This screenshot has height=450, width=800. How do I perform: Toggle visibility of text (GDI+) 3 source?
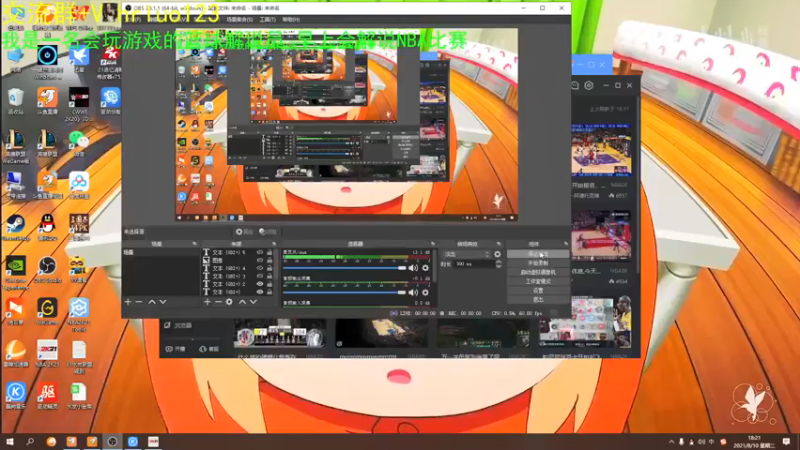260,276
